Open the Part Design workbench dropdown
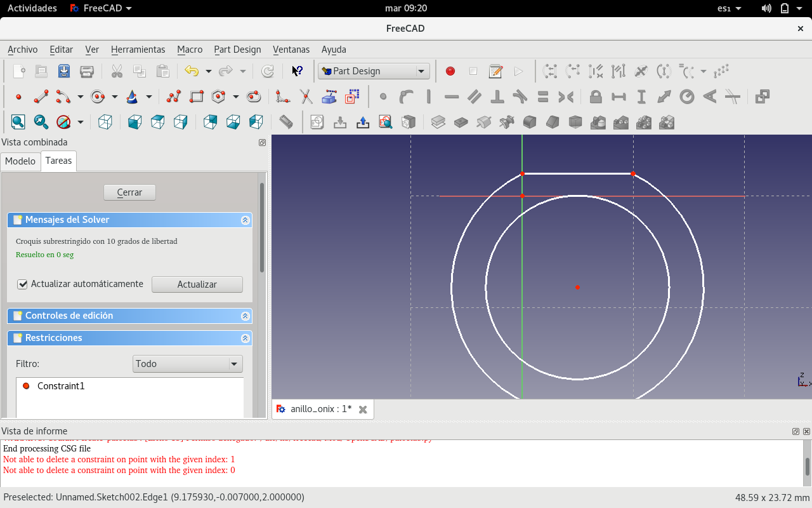Screen dimensions: 812x508 [374, 71]
